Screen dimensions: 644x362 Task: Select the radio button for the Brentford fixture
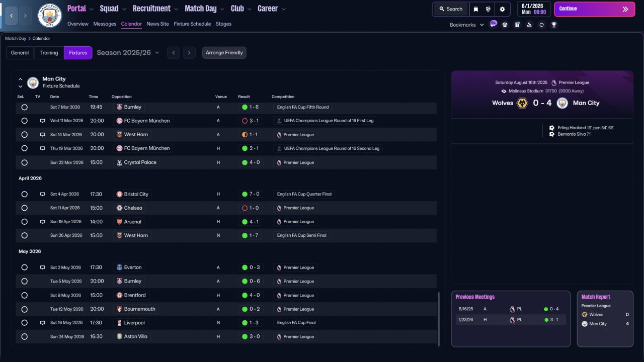pos(24,295)
